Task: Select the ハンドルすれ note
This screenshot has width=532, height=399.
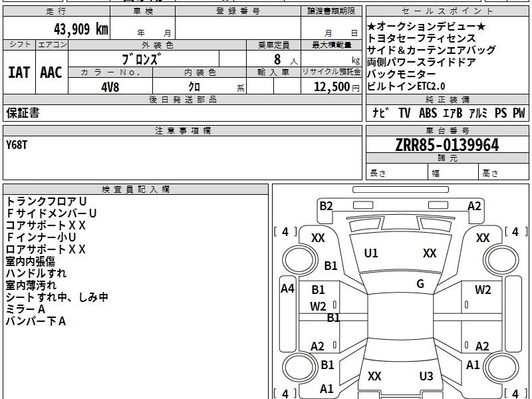Action: coord(36,273)
